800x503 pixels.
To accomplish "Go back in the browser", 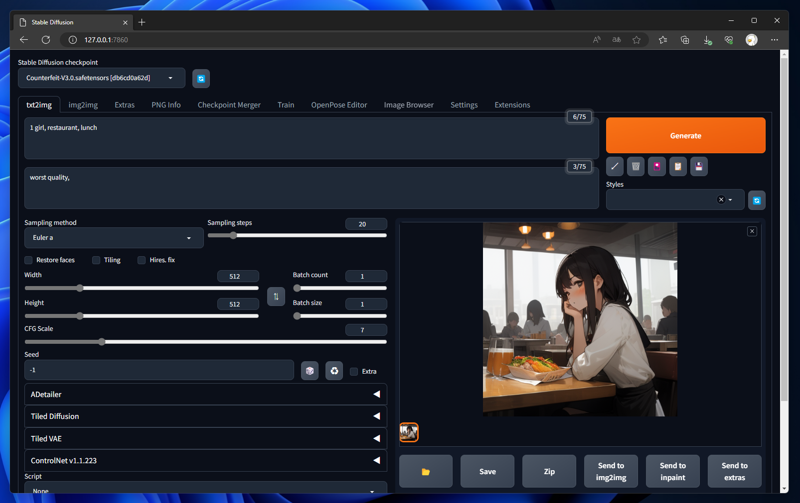I will (x=23, y=40).
